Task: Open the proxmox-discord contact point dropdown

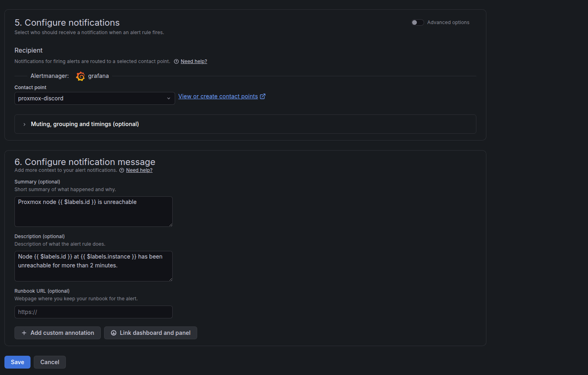Action: point(95,98)
